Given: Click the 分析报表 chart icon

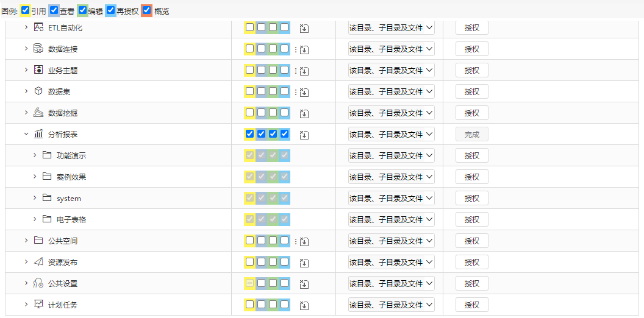Looking at the screenshot, I should pos(38,134).
